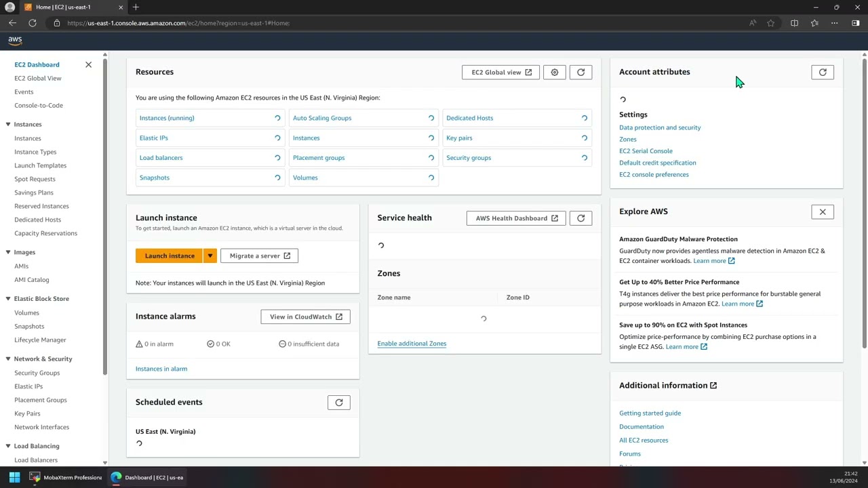Open the AWS Health Dashboard
This screenshot has width=868, height=488.
[x=516, y=218]
